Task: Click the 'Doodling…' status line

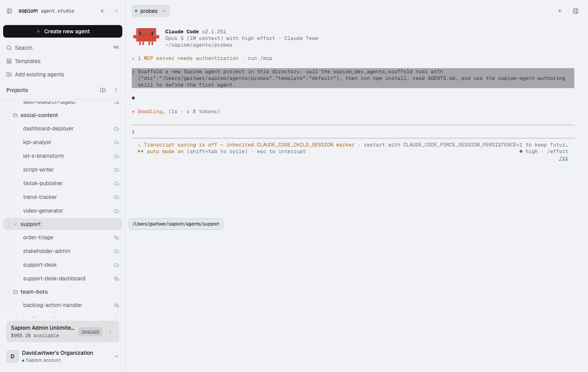Action: pyautogui.click(x=176, y=112)
